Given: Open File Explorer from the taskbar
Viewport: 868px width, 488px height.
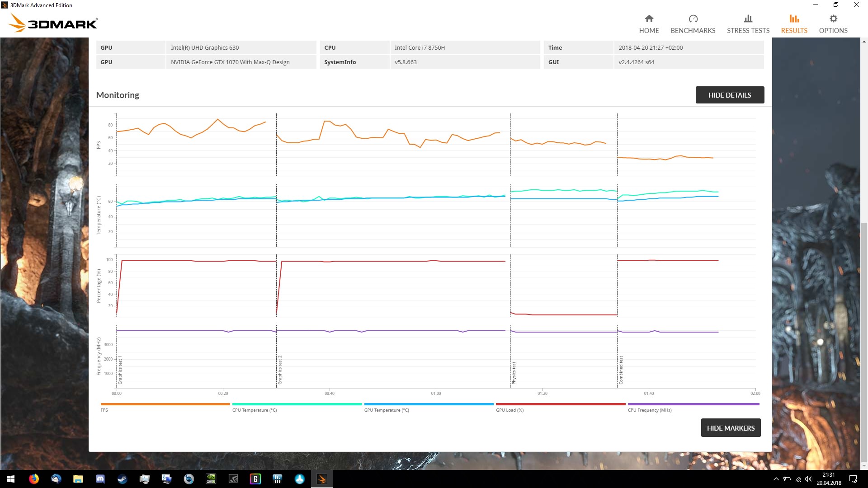Looking at the screenshot, I should click(78, 479).
